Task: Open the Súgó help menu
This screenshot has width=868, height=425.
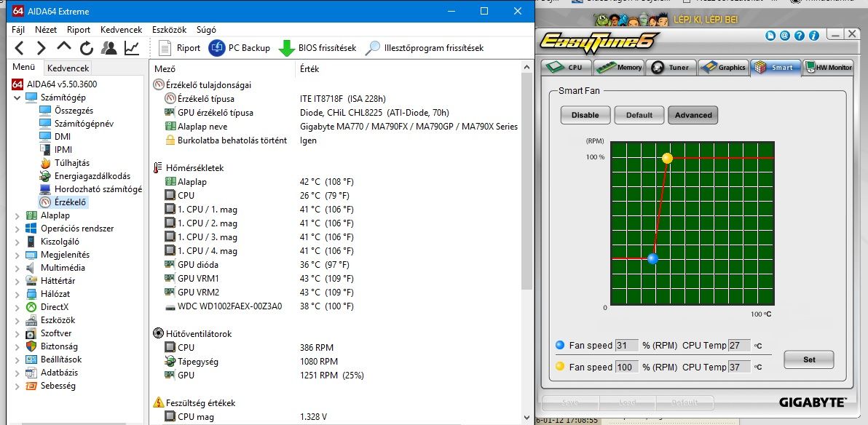Action: click(x=206, y=30)
